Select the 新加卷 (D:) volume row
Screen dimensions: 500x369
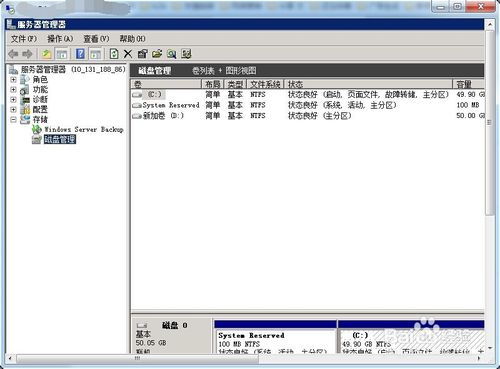pos(308,116)
